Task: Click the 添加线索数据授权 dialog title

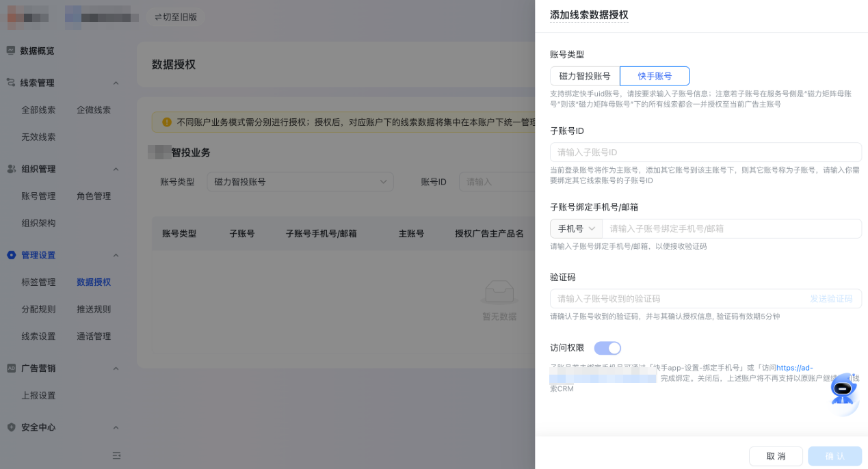Action: pos(589,15)
